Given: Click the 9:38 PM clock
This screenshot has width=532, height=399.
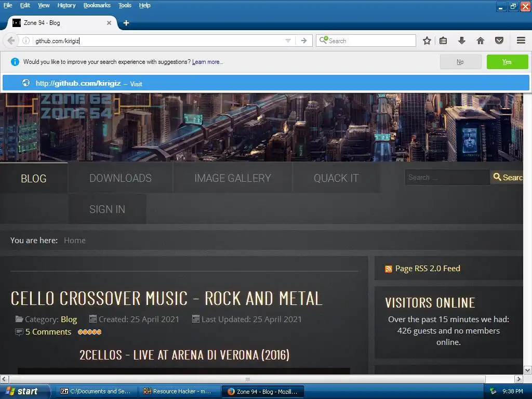Looking at the screenshot, I should pyautogui.click(x=513, y=391).
